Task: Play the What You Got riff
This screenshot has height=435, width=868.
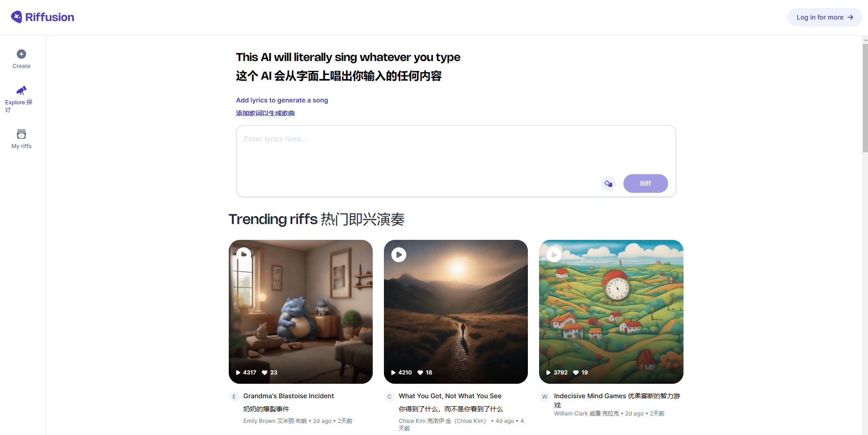Action: click(x=399, y=254)
